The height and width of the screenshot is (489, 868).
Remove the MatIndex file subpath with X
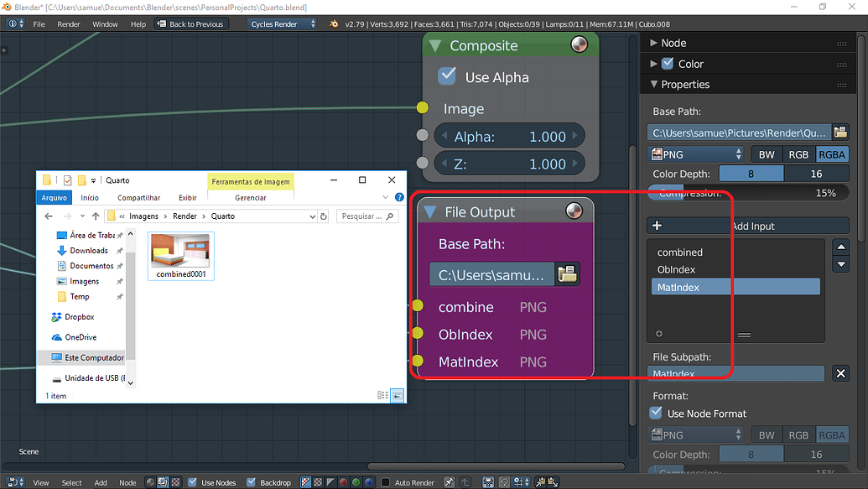click(x=840, y=373)
